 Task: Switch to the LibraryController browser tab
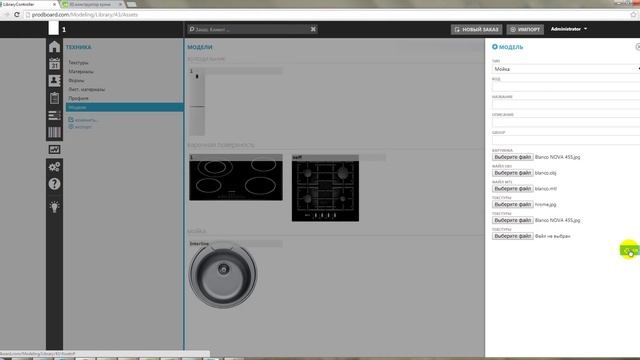point(29,4)
